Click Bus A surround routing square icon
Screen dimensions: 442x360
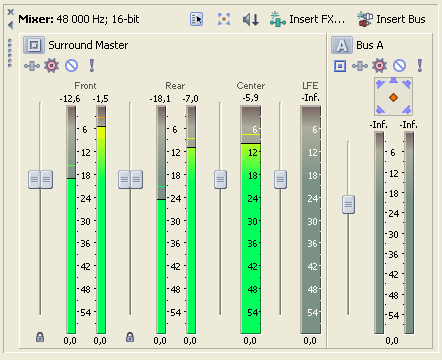(x=340, y=66)
